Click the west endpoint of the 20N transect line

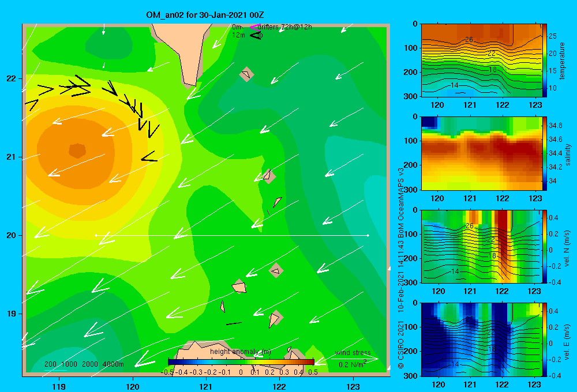coord(96,235)
